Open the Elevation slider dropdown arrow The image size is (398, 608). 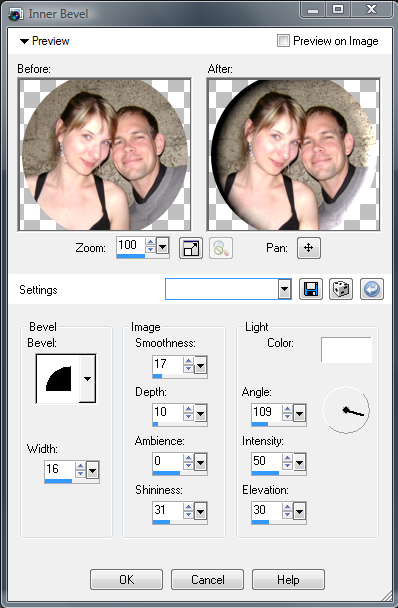pyautogui.click(x=299, y=511)
